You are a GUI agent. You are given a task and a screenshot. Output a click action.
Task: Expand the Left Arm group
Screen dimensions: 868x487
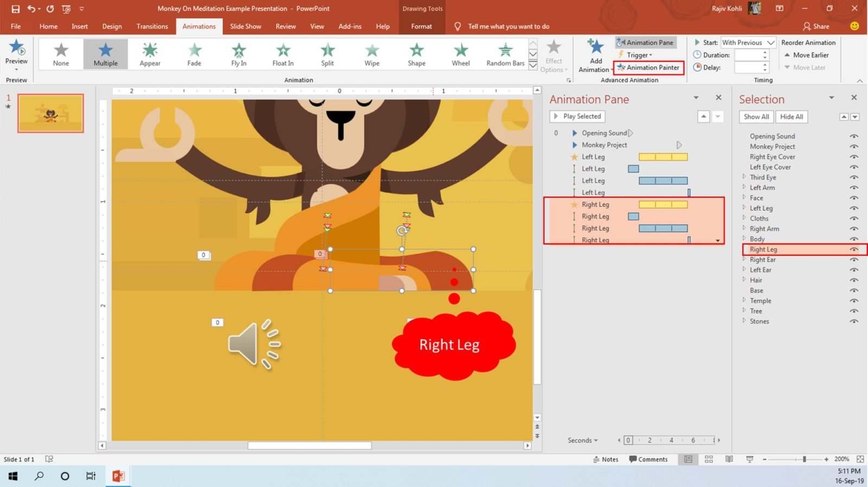point(744,187)
